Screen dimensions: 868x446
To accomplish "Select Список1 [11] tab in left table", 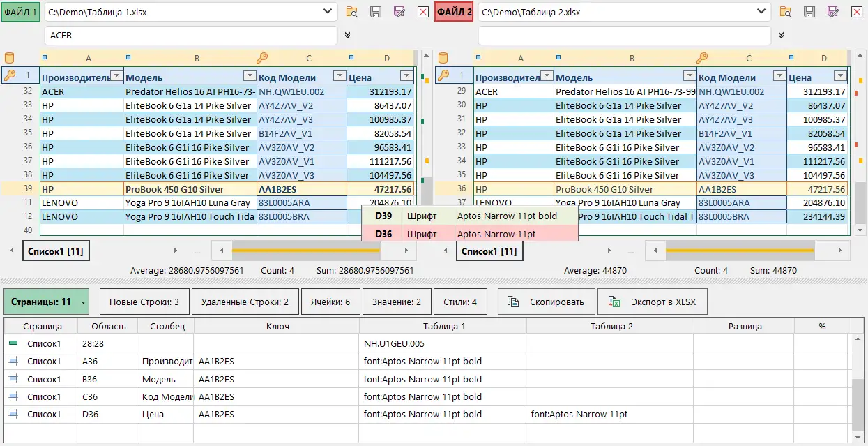I will coord(56,251).
